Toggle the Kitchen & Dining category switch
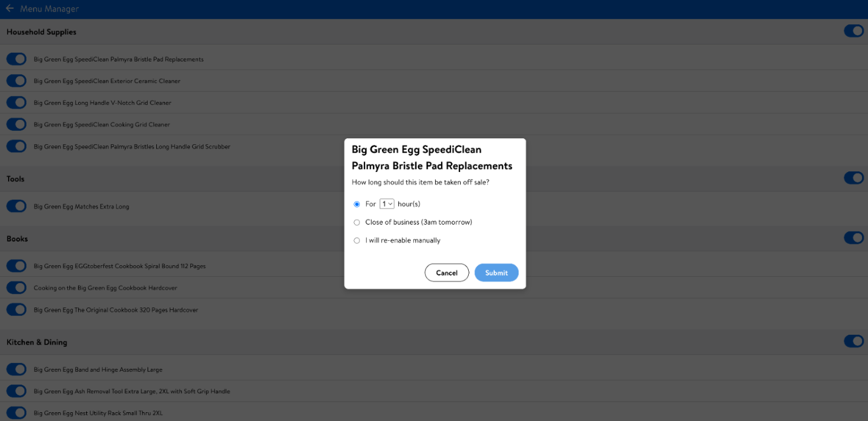 (x=854, y=342)
